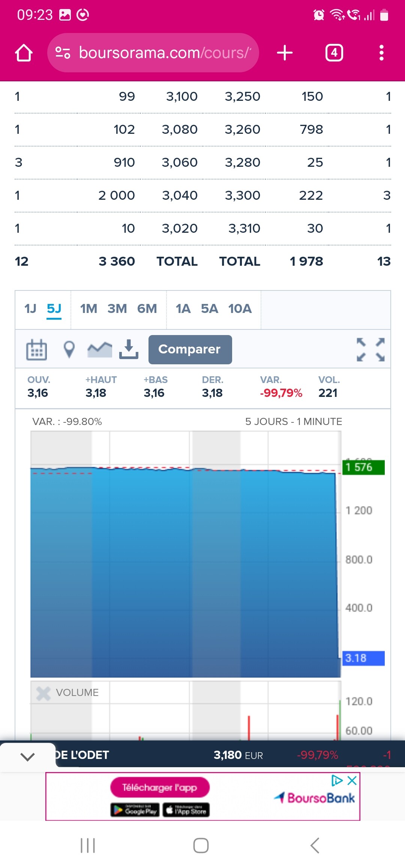Close the BoursoBank ad banner
This screenshot has width=405, height=868.
click(352, 781)
